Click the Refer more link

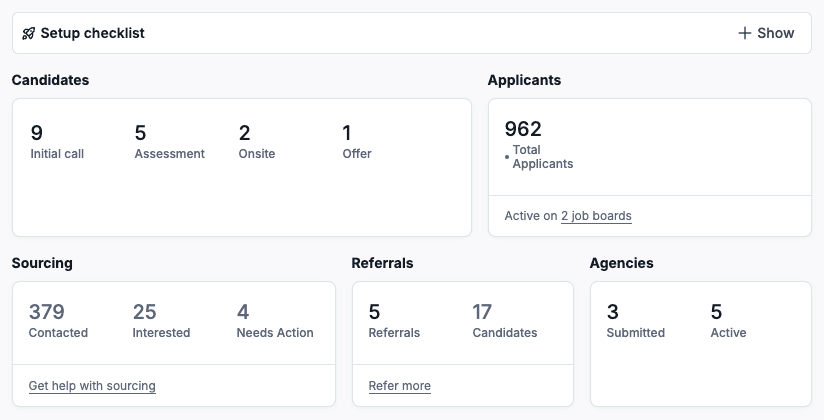click(x=399, y=386)
